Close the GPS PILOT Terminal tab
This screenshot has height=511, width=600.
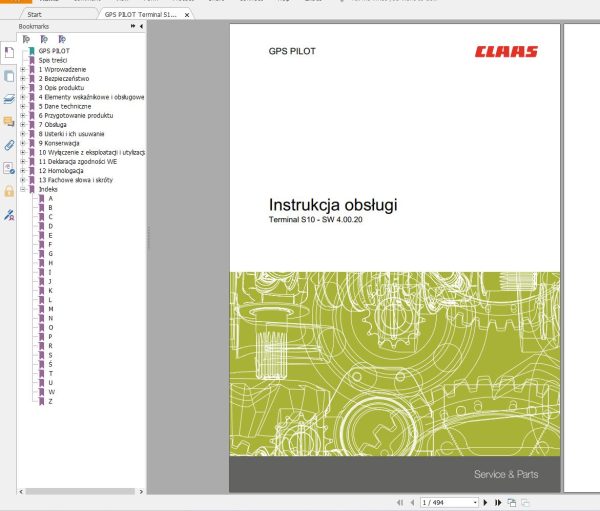187,15
